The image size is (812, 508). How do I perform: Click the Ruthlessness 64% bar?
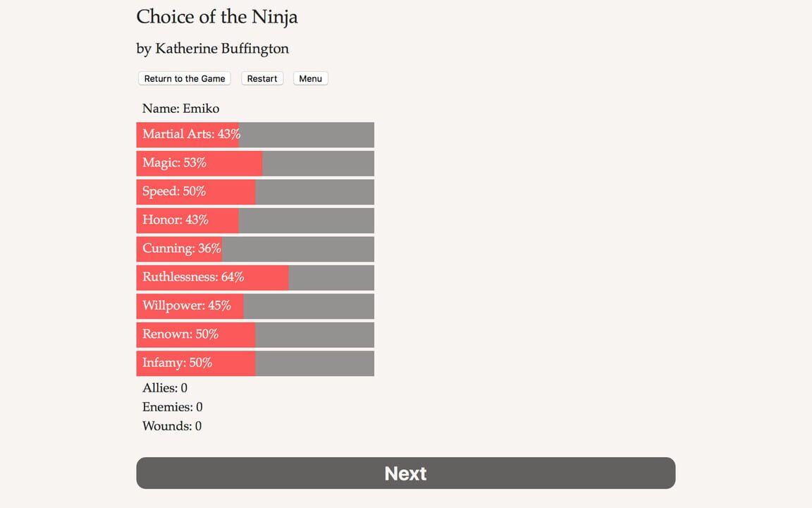[254, 277]
